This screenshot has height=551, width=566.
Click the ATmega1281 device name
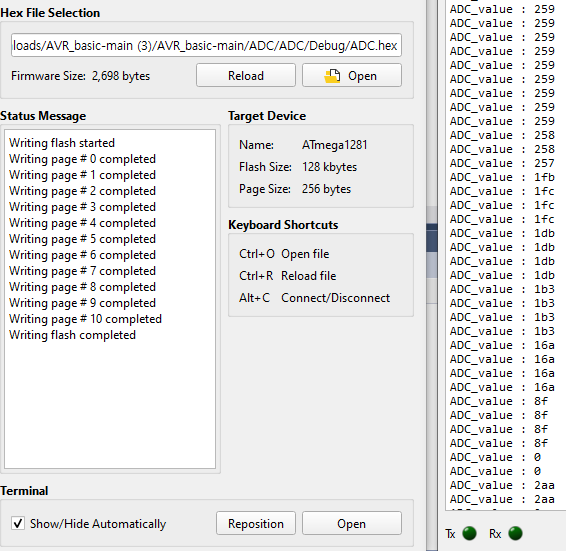(x=335, y=145)
